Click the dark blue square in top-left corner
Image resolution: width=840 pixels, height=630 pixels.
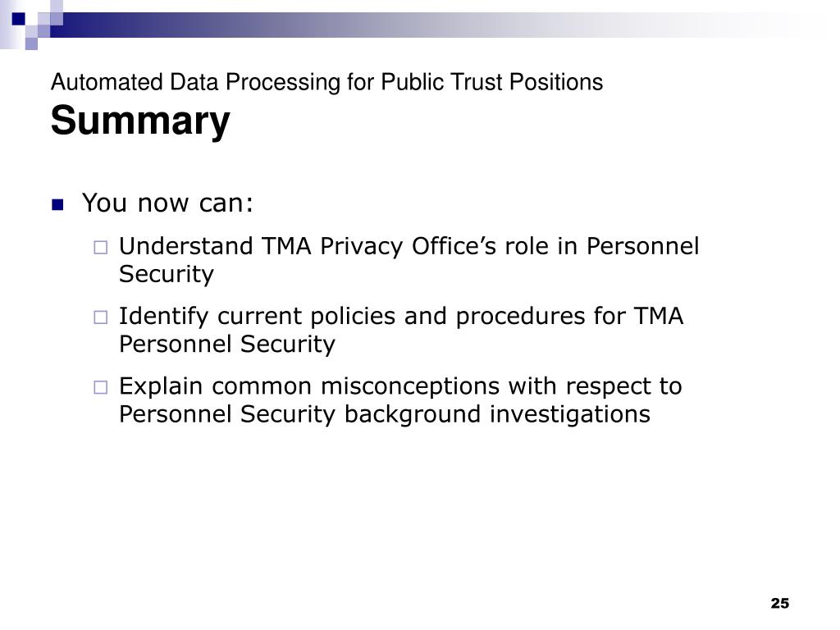[x=19, y=19]
